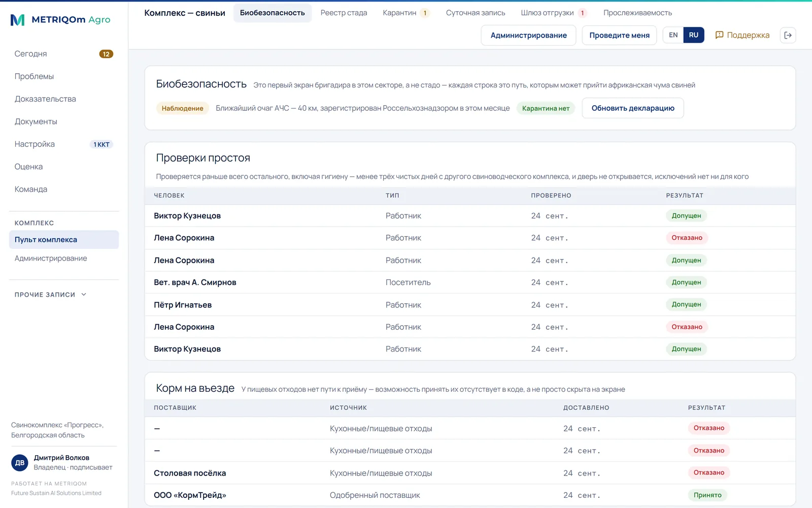812x508 pixels.
Task: Select the Прослеживаемость tab
Action: 637,13
